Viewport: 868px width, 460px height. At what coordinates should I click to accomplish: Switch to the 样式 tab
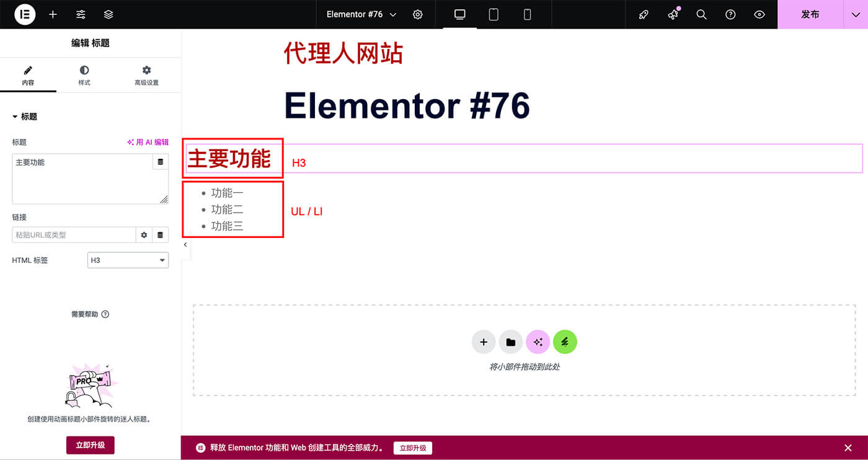tap(84, 76)
